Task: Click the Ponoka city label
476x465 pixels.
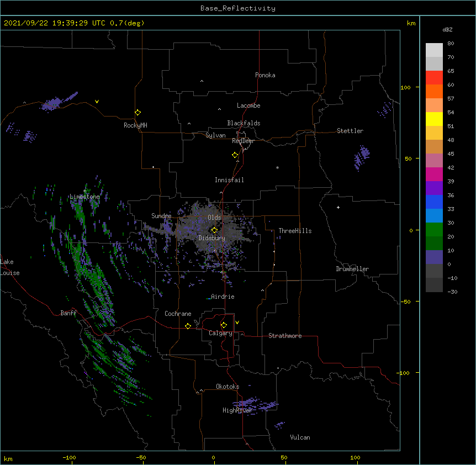Action: (265, 75)
